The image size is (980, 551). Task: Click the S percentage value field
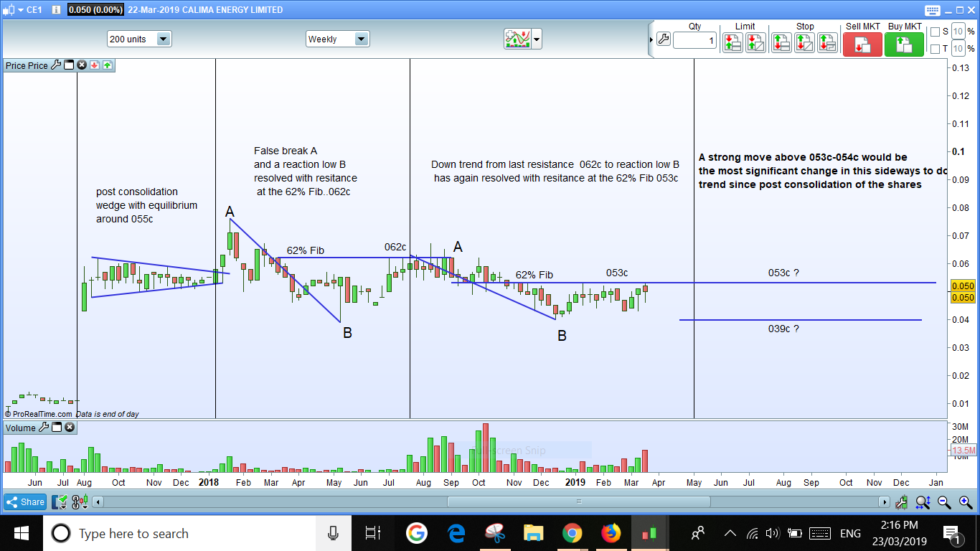coord(958,32)
